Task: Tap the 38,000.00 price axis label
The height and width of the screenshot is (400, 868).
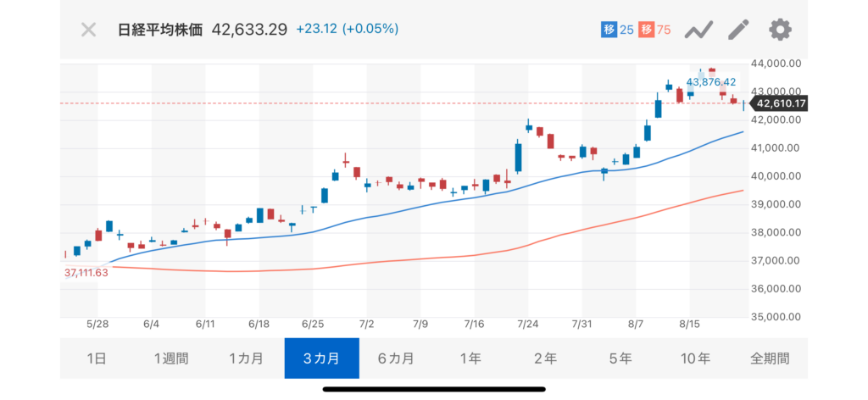Action: [x=776, y=233]
